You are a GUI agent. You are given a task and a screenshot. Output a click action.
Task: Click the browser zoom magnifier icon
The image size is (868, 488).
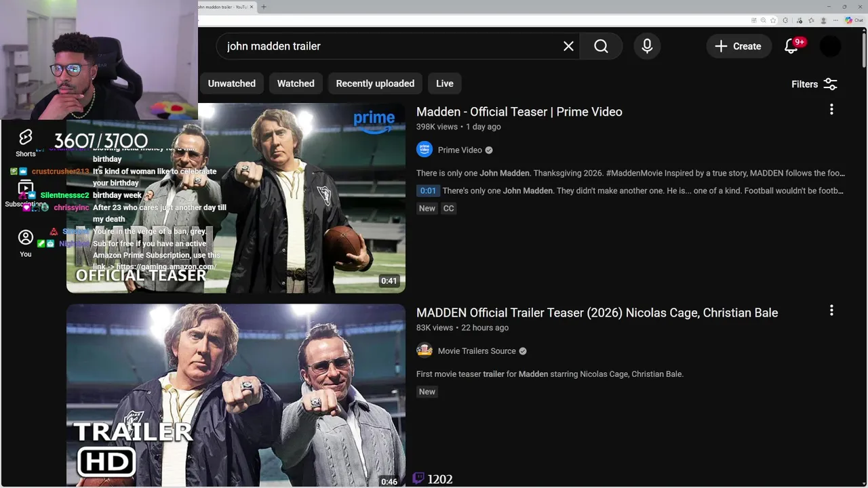(764, 20)
